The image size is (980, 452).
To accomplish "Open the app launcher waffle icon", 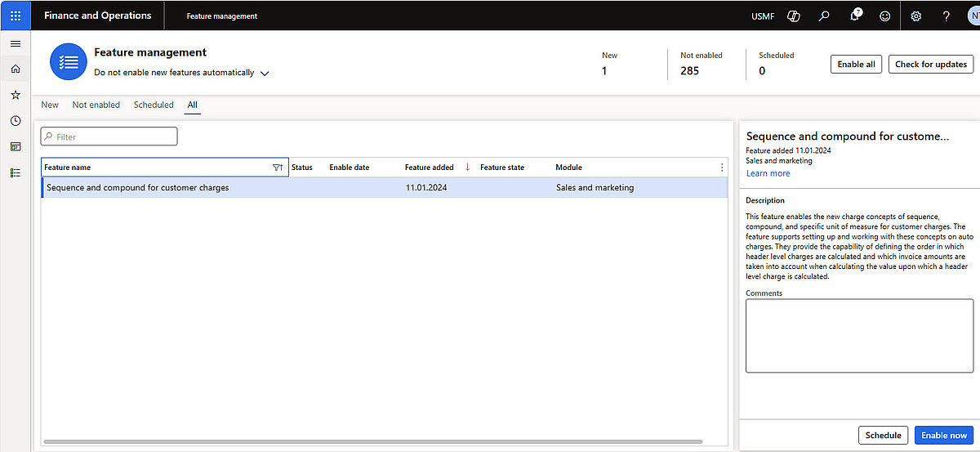I will coord(16,16).
